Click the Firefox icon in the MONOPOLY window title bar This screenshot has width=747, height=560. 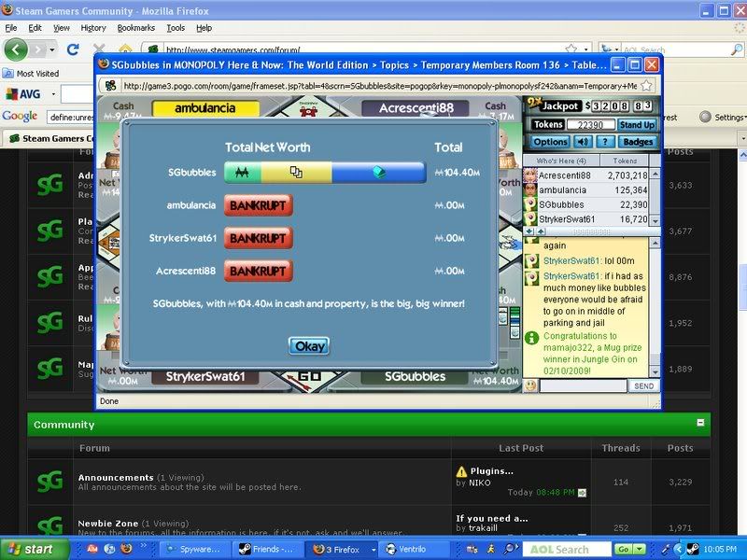point(104,64)
